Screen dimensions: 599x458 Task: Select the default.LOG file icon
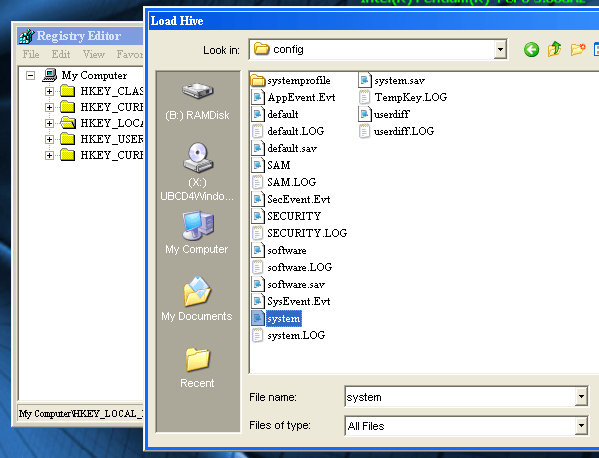[x=258, y=131]
